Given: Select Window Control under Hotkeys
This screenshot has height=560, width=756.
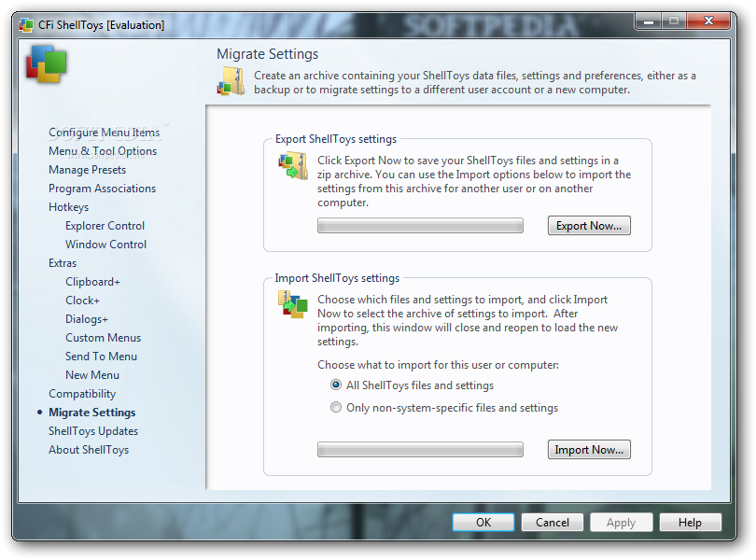Looking at the screenshot, I should click(105, 245).
